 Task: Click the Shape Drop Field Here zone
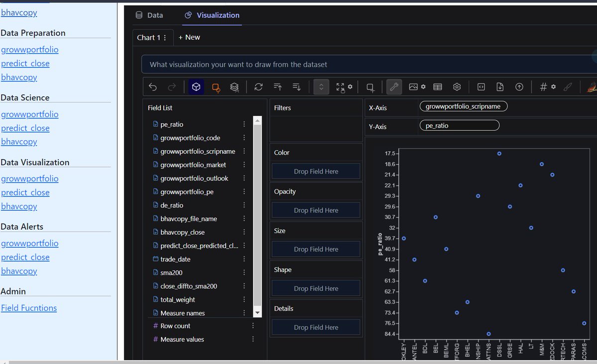tap(316, 288)
